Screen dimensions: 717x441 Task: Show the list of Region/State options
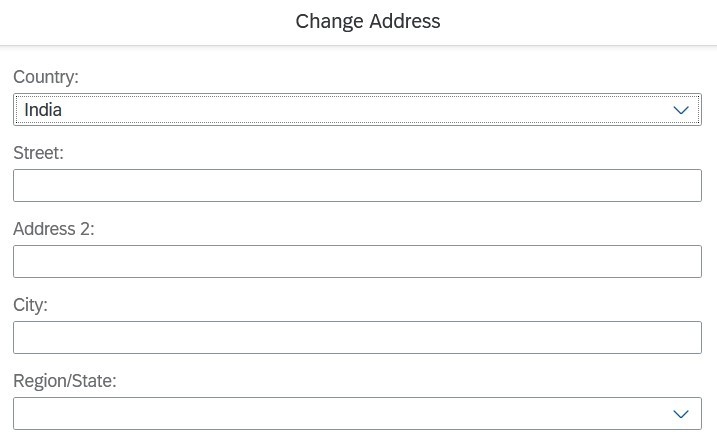pos(681,414)
